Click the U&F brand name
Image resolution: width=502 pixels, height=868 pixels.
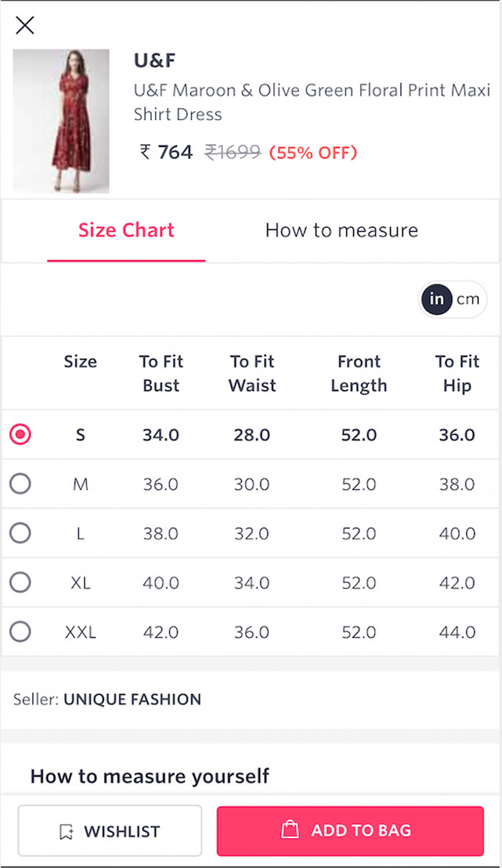[x=155, y=61]
